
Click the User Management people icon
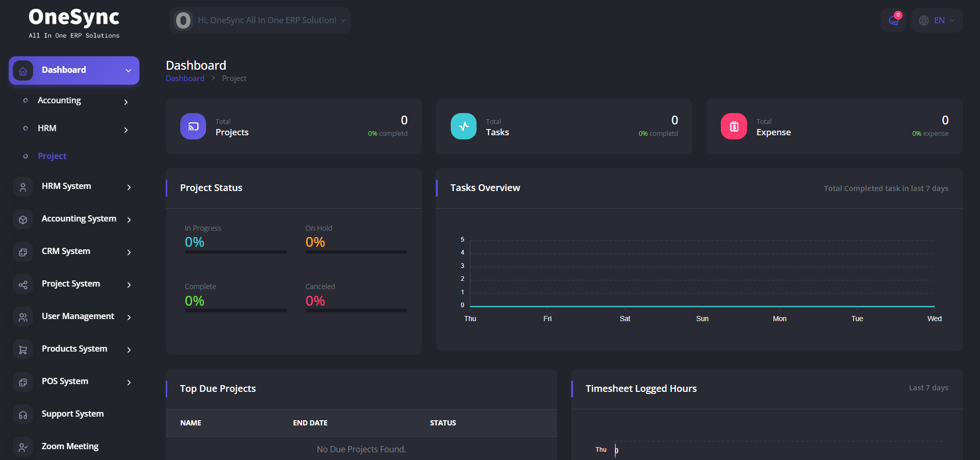pos(23,317)
